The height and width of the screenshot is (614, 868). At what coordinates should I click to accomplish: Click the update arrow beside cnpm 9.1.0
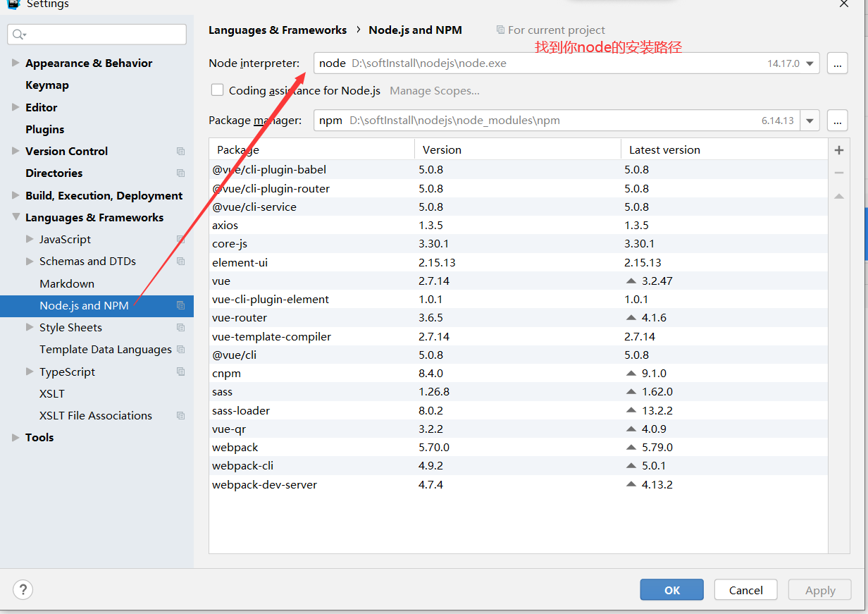click(x=631, y=373)
